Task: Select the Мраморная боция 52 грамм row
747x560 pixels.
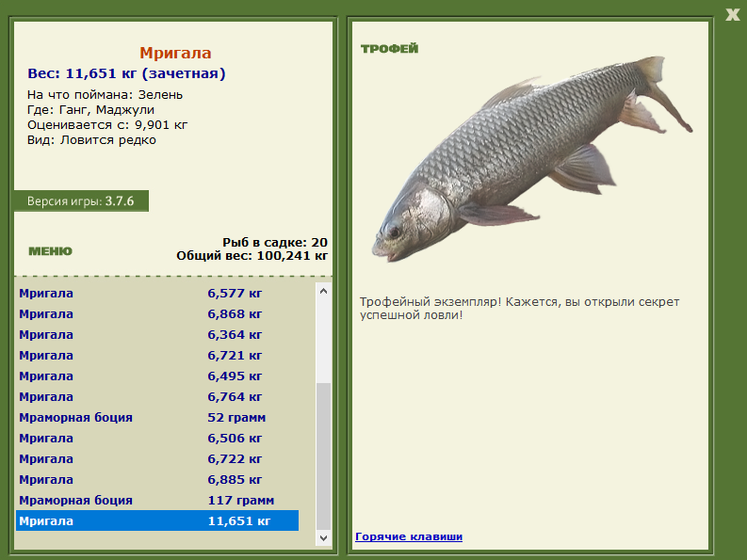Action: click(157, 418)
